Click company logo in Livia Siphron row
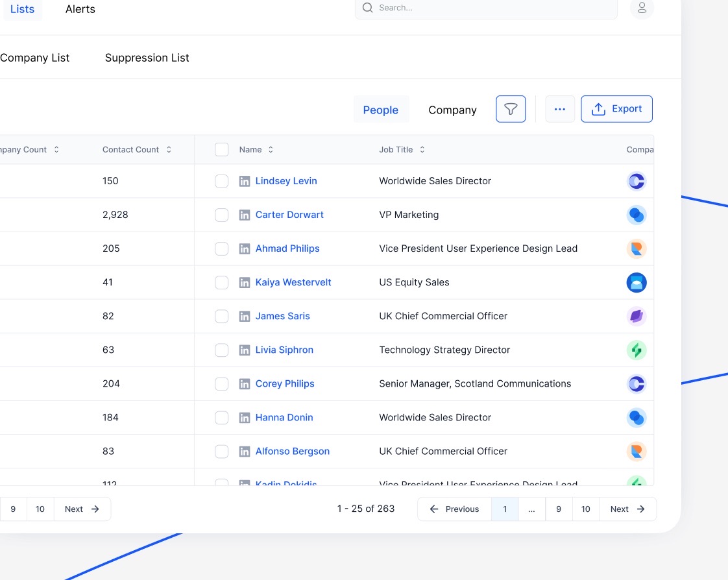 (x=637, y=350)
